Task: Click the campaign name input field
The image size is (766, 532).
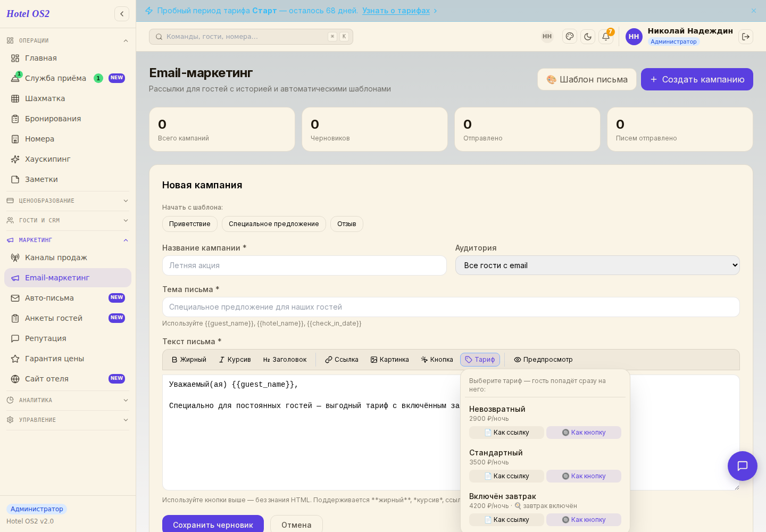Action: 304,265
